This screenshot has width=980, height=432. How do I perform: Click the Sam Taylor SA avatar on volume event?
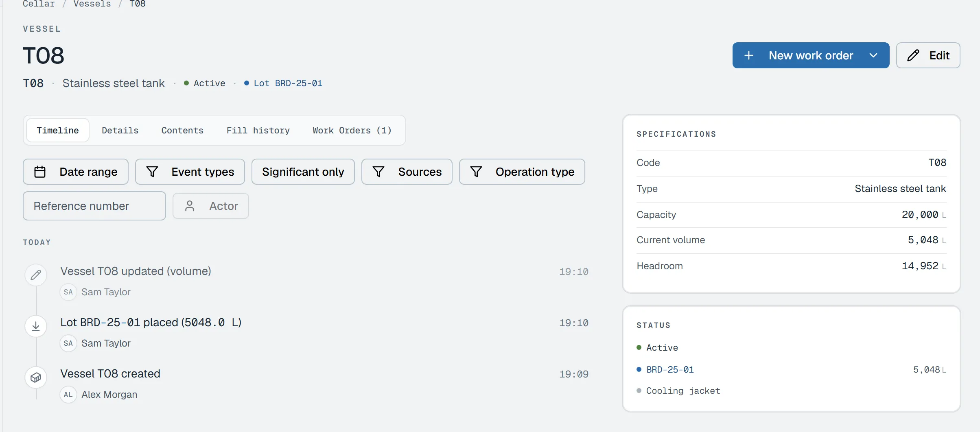(68, 292)
